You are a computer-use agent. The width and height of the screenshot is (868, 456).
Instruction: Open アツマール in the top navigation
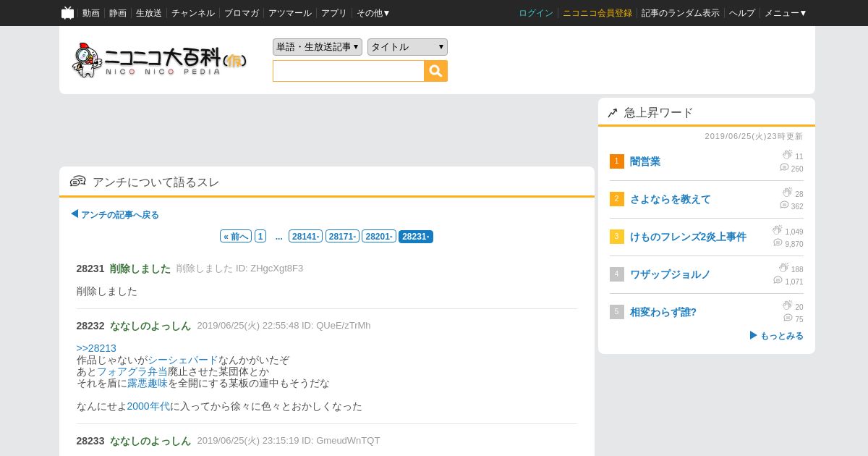click(x=290, y=13)
